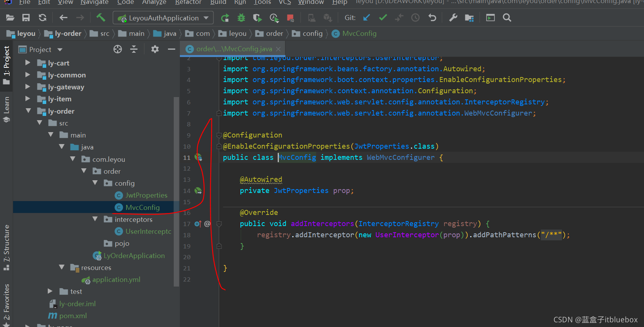Fold the addInterceptors method at line 17
This screenshot has width=644, height=327.
pos(219,224)
